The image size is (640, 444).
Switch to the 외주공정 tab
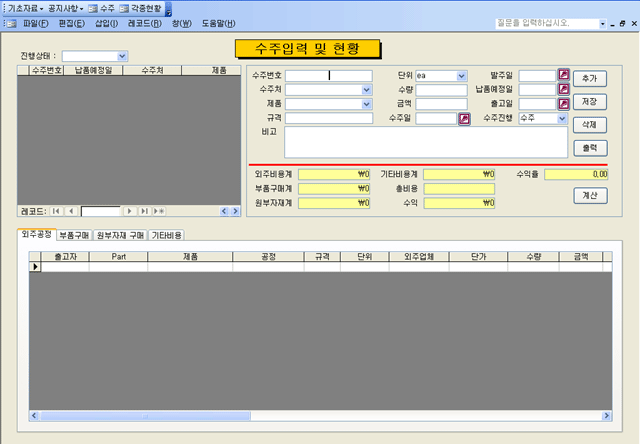[x=36, y=234]
